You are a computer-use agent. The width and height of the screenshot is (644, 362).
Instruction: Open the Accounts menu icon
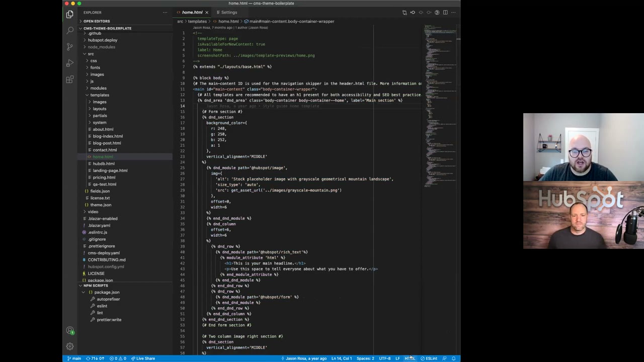tap(70, 330)
